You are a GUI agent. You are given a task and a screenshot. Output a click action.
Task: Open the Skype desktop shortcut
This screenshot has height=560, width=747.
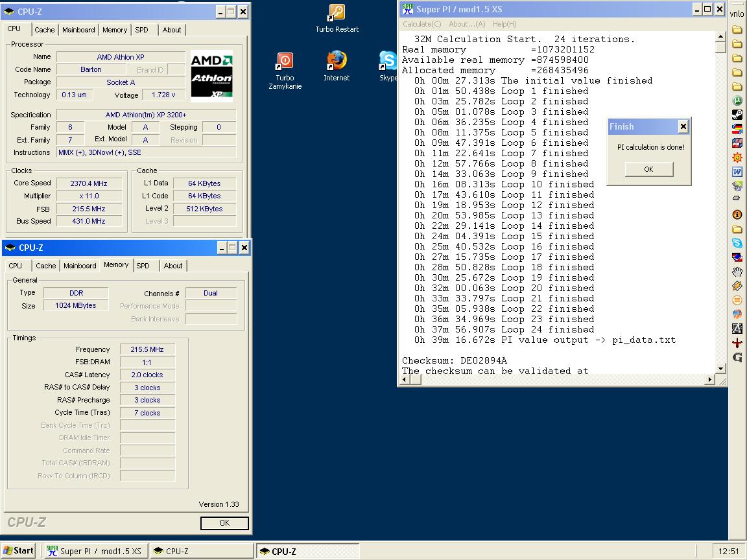coord(388,65)
